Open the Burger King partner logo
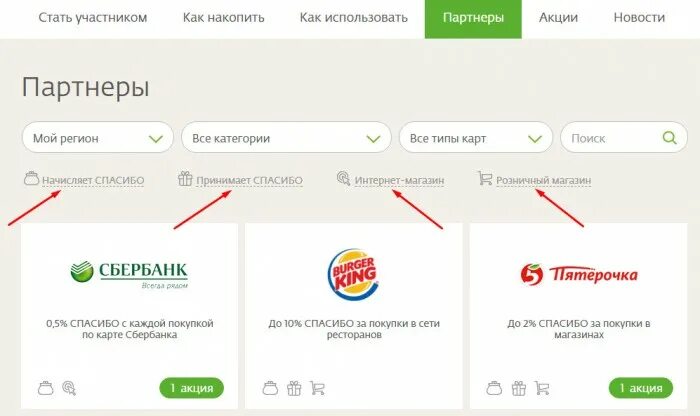Viewport: 700px width, 416px height. point(354,274)
